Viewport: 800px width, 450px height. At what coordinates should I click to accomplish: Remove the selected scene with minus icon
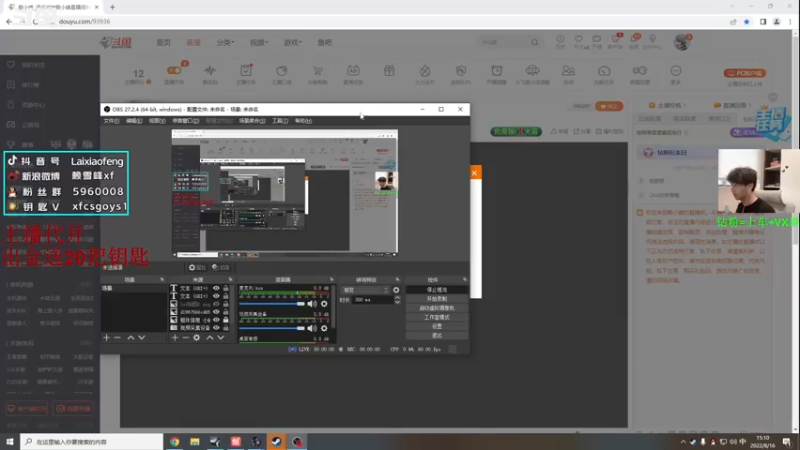coord(117,338)
